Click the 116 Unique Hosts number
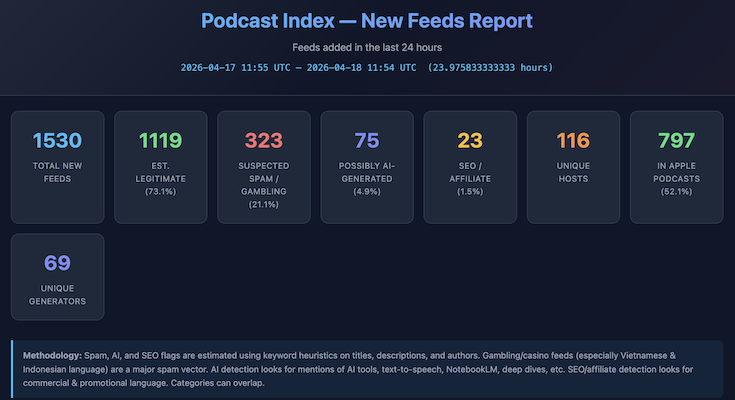735x400 pixels. pos(573,141)
